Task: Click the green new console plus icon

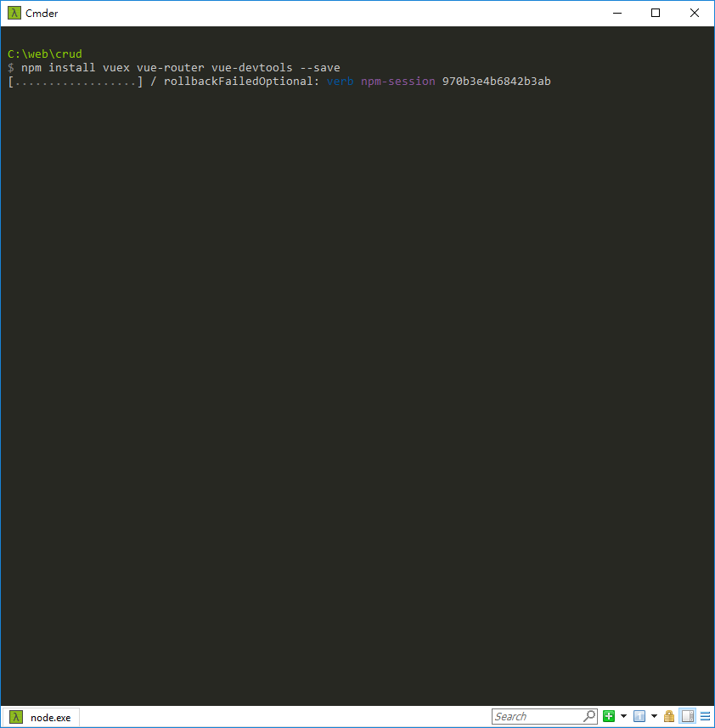Action: [609, 716]
